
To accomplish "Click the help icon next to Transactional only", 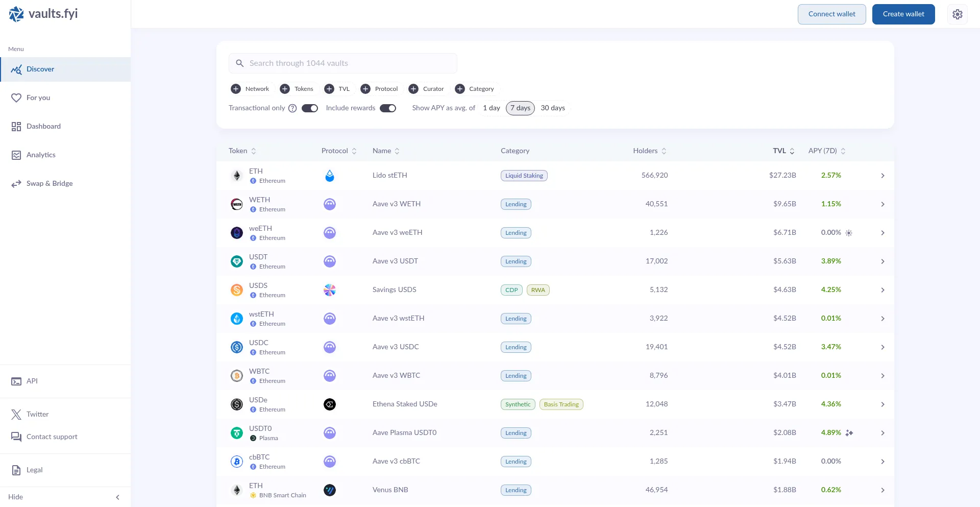I will point(292,108).
